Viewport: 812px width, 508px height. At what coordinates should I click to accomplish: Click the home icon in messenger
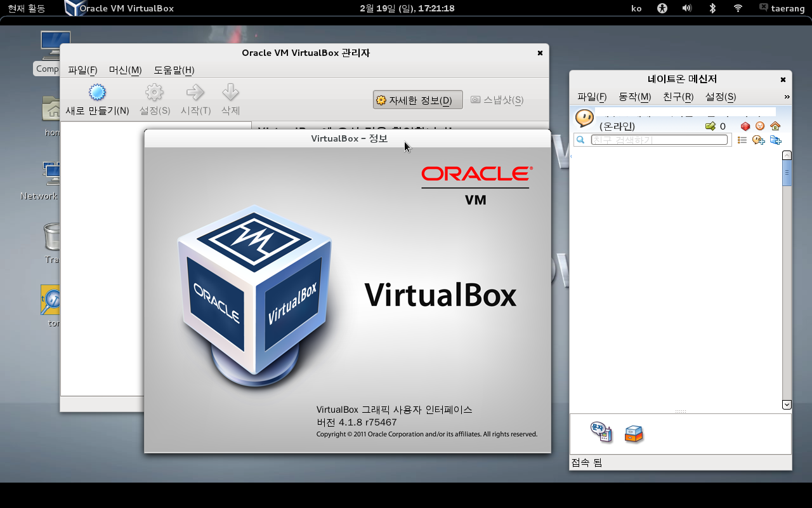click(775, 126)
